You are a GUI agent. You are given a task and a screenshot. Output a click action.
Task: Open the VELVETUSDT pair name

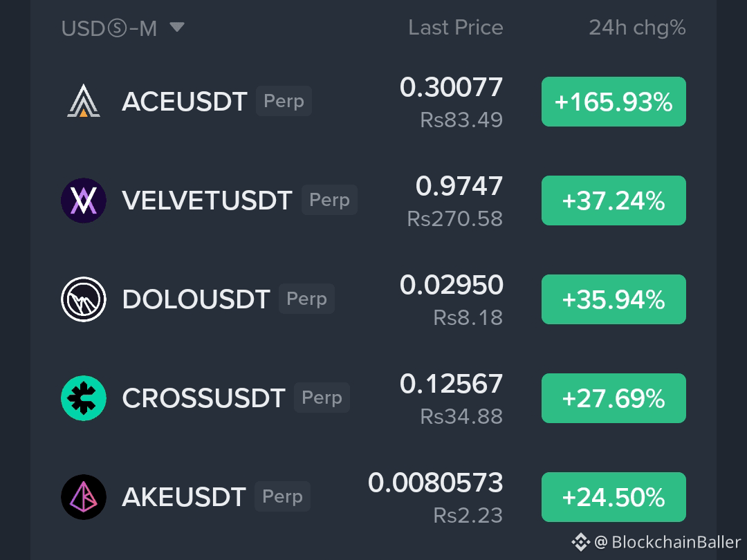click(x=207, y=200)
